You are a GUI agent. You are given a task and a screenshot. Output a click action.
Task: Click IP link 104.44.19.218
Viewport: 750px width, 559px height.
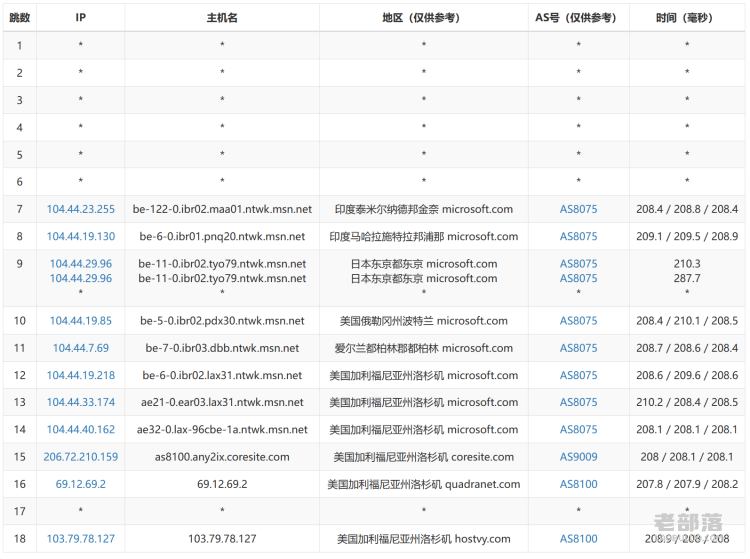pos(81,376)
